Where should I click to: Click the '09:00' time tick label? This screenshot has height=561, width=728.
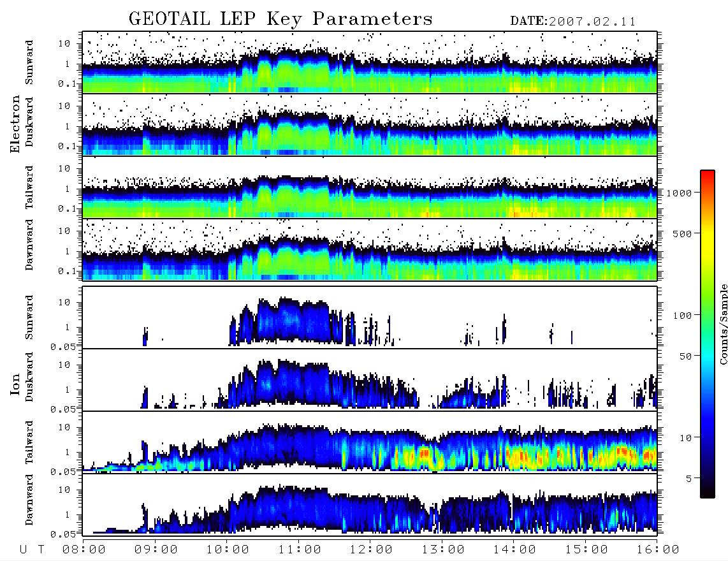pyautogui.click(x=156, y=550)
